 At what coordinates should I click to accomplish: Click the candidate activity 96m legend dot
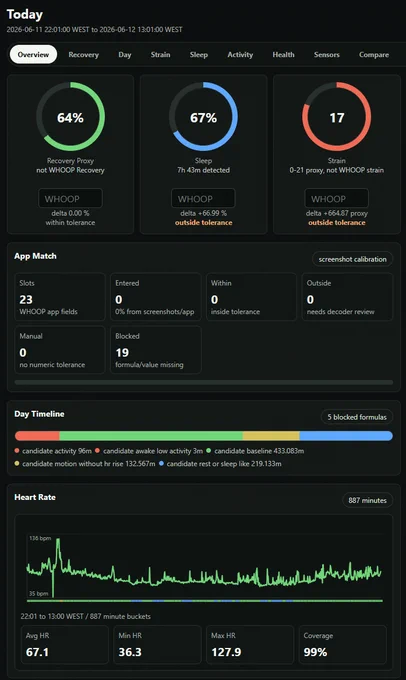[17, 451]
